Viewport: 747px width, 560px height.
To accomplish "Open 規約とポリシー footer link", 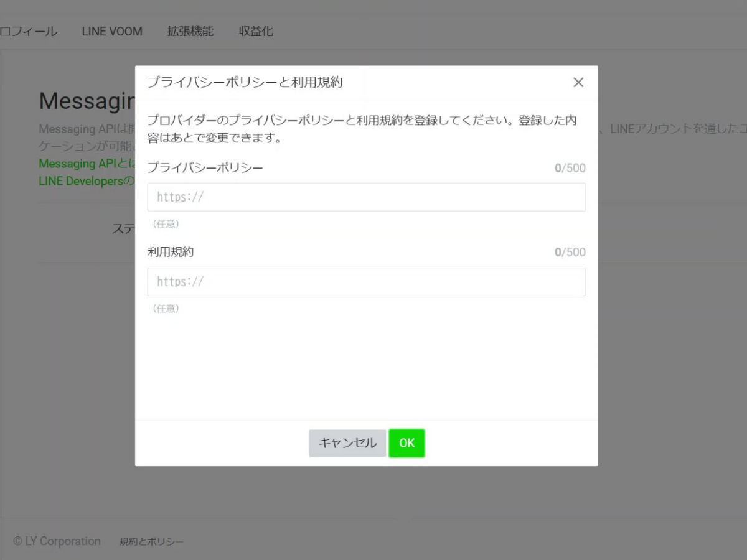I will 151,542.
